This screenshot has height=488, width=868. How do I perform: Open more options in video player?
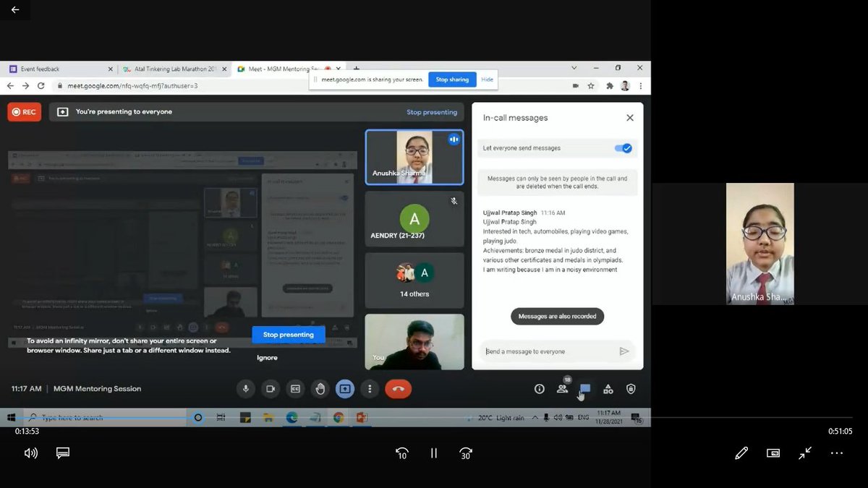(x=837, y=453)
